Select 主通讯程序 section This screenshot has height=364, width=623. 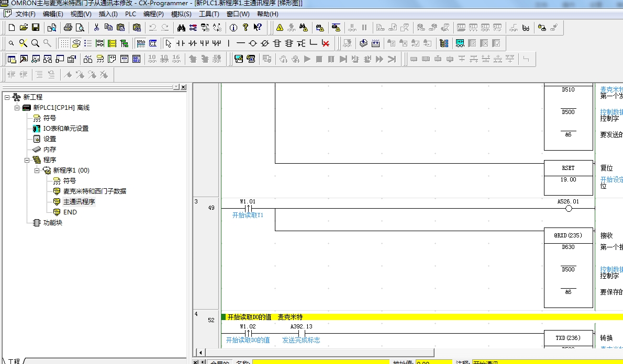tap(79, 202)
